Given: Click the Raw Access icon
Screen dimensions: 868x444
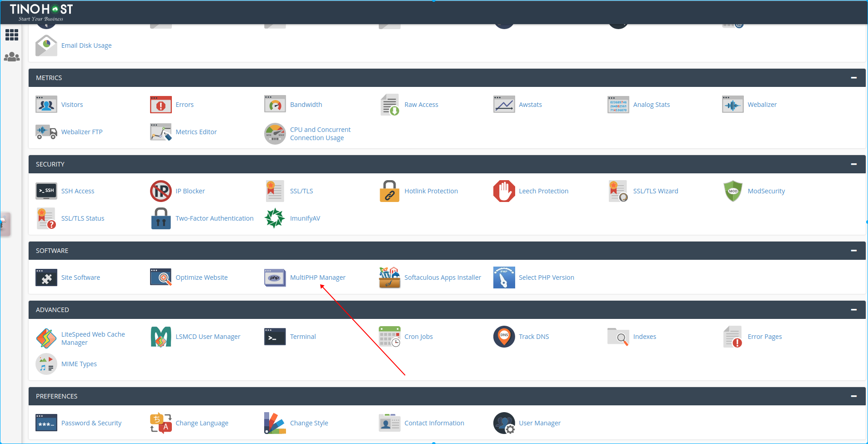Looking at the screenshot, I should (390, 105).
